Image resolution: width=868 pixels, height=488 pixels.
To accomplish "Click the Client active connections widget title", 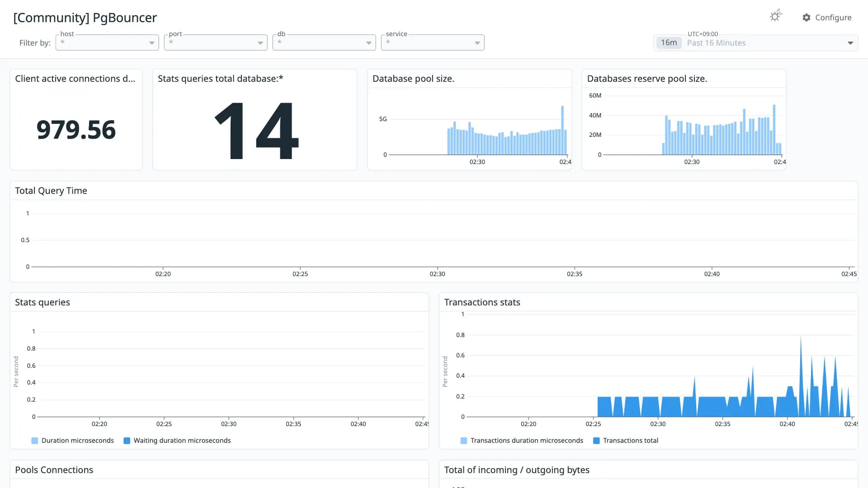I will tap(75, 79).
